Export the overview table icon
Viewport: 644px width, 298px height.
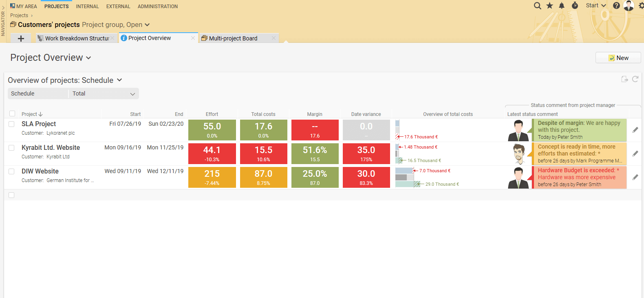pos(624,79)
